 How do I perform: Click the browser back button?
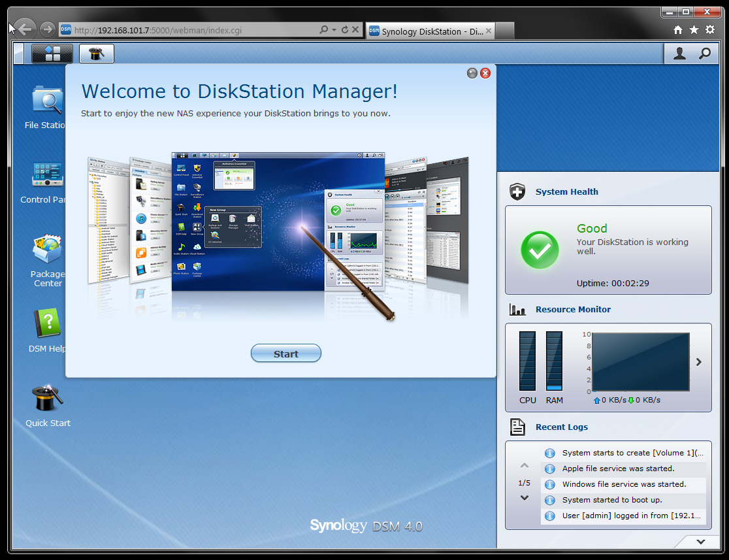[25, 30]
